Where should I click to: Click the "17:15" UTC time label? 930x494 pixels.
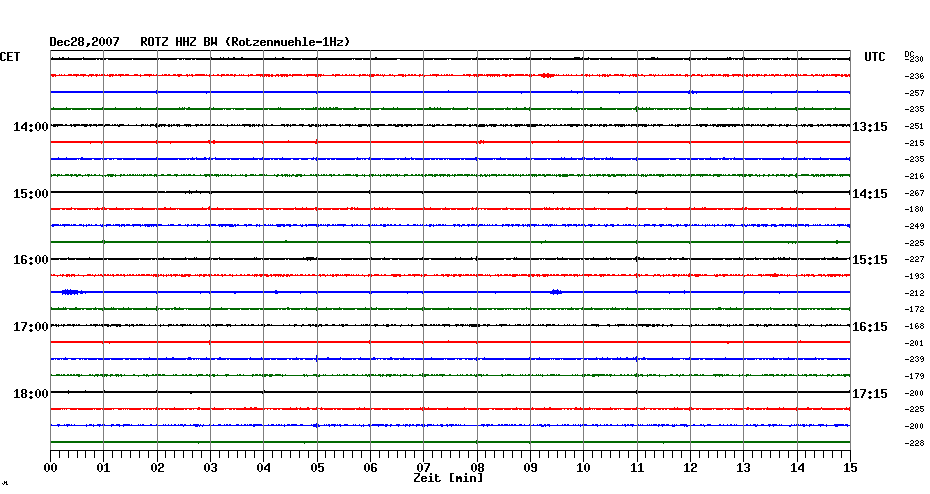point(870,394)
